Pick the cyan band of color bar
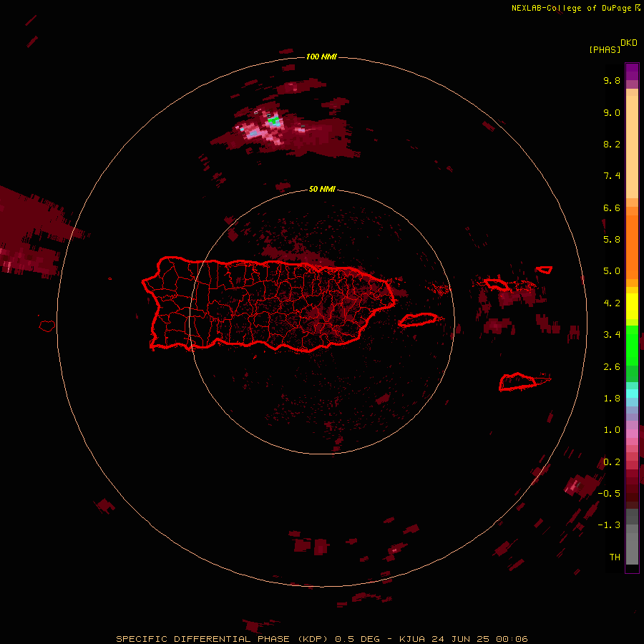The width and height of the screenshot is (644, 644). pyautogui.click(x=632, y=393)
